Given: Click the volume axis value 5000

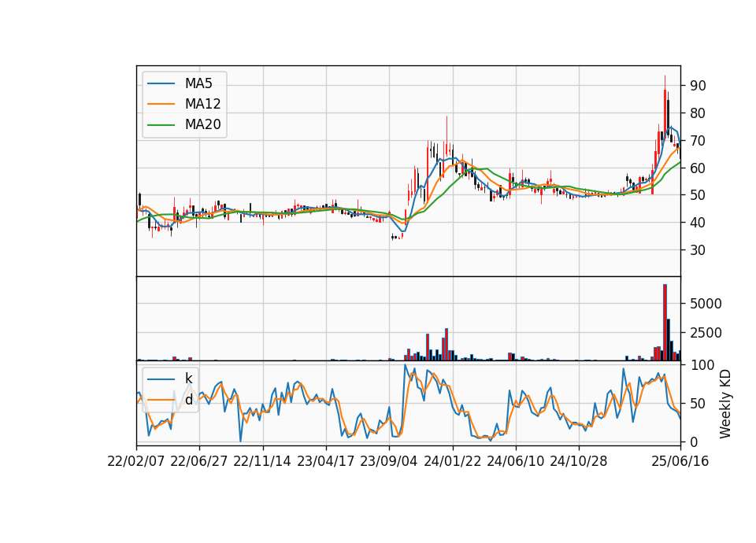Looking at the screenshot, I should (706, 304).
